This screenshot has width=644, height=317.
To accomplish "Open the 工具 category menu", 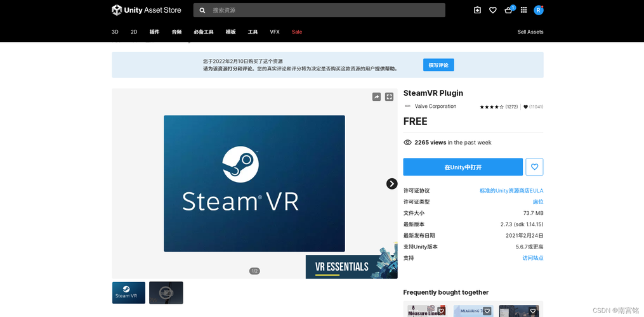I will [253, 32].
